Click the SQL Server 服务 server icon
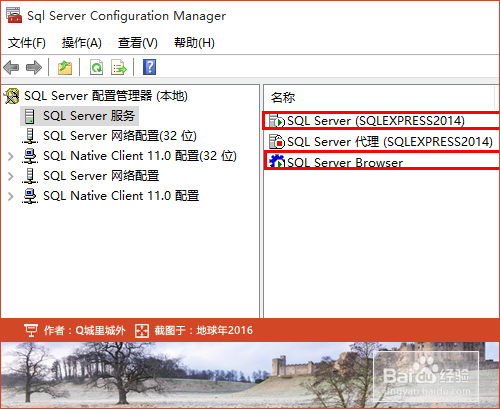Image resolution: width=500 pixels, height=409 pixels. 30,116
